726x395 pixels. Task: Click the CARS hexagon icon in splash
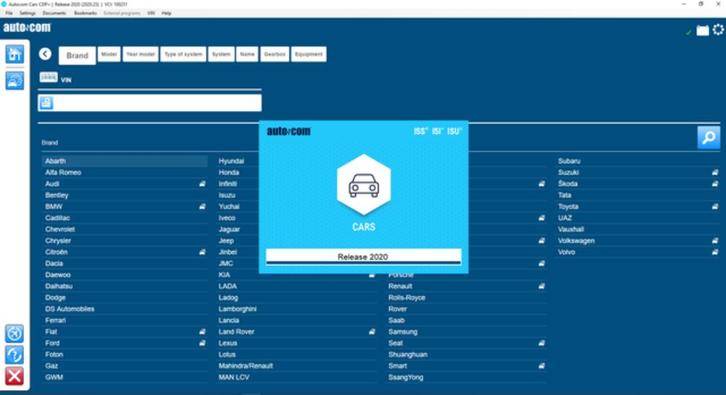click(x=363, y=185)
